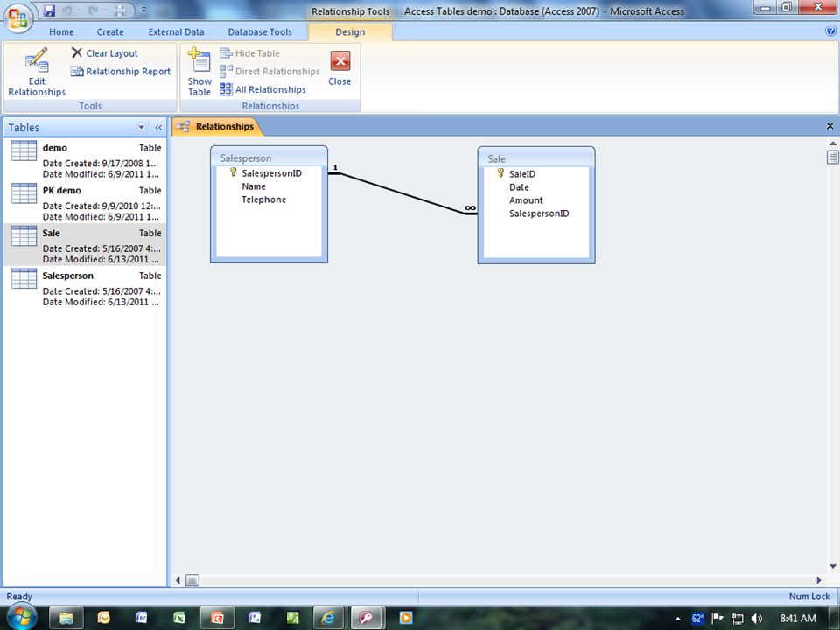Select the PK demo table icon
The width and height of the screenshot is (840, 630).
[x=24, y=192]
